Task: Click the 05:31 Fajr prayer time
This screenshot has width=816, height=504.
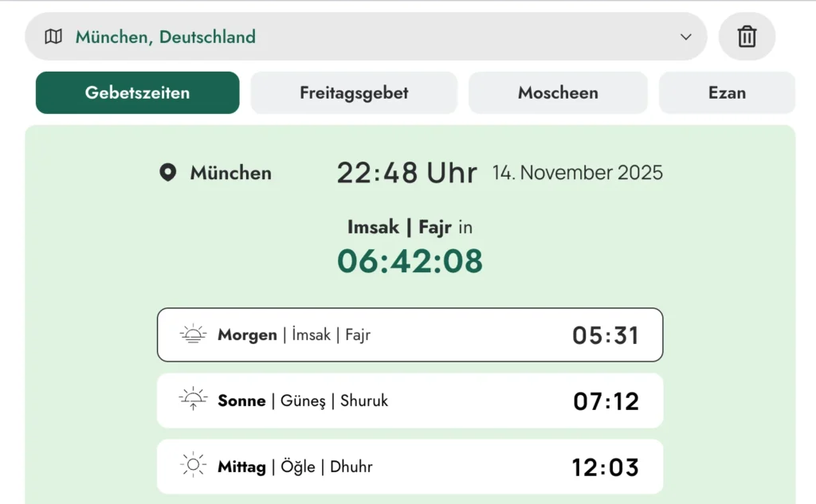Action: pyautogui.click(x=606, y=335)
